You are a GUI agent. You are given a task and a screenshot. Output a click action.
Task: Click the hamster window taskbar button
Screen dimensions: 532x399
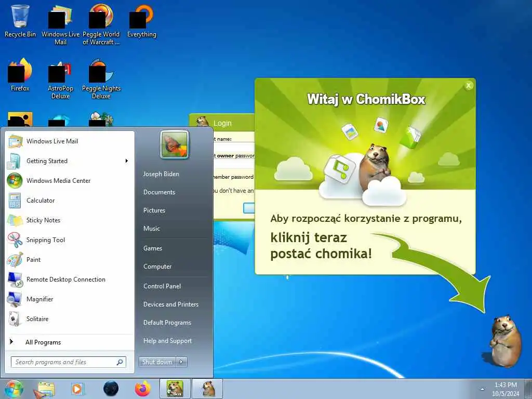click(208, 389)
